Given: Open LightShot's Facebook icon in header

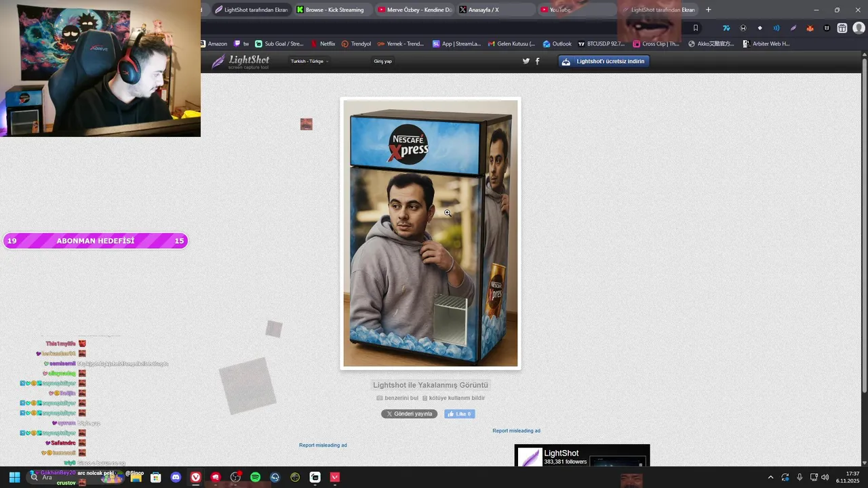Looking at the screenshot, I should click(x=538, y=61).
